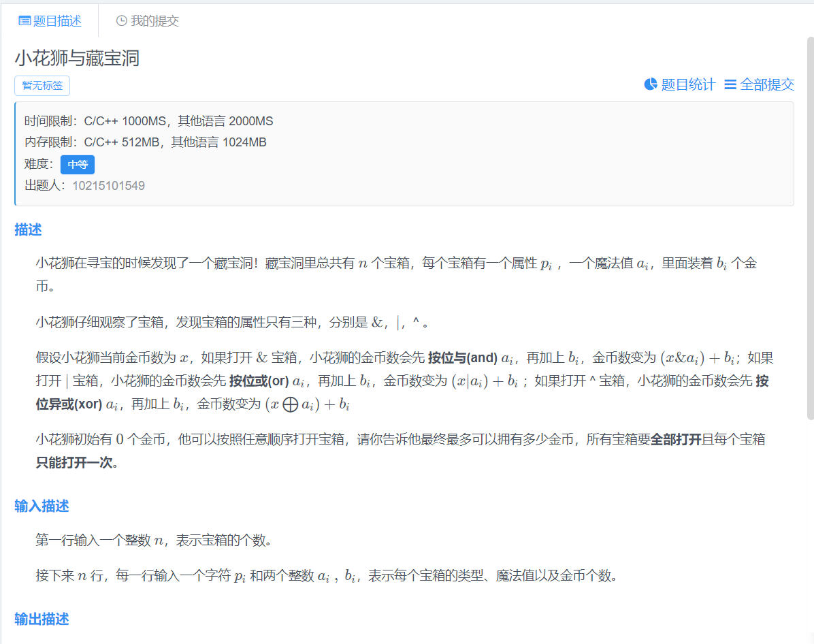Screen dimensions: 814x644
Task: Click the 输出描述 section heading
Action: (42, 619)
